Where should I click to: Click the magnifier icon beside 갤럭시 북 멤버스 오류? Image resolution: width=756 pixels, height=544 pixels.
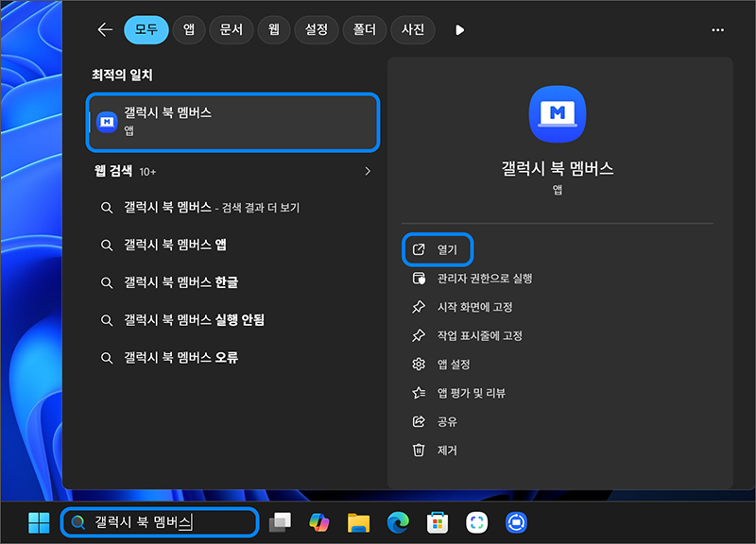tap(107, 358)
